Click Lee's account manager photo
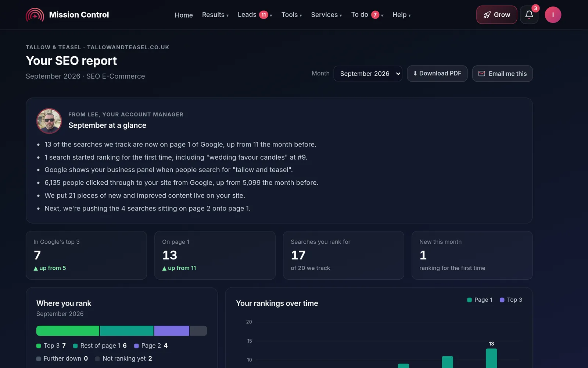Viewport: 588px width, 368px height. click(49, 121)
